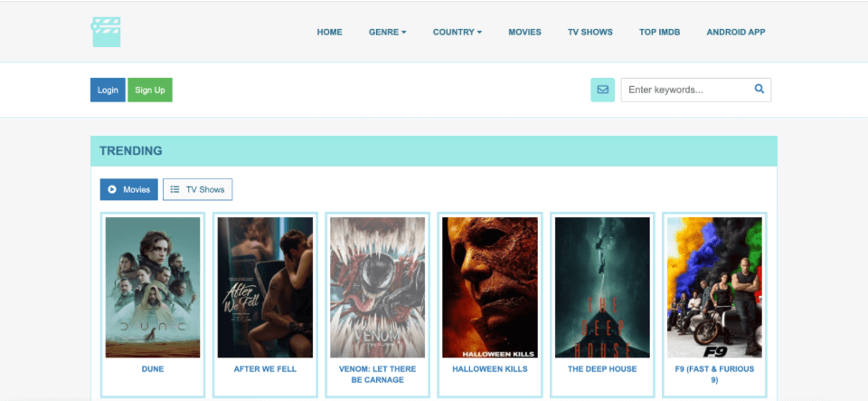
Task: Expand the Genre dropdown menu
Action: pyautogui.click(x=388, y=32)
